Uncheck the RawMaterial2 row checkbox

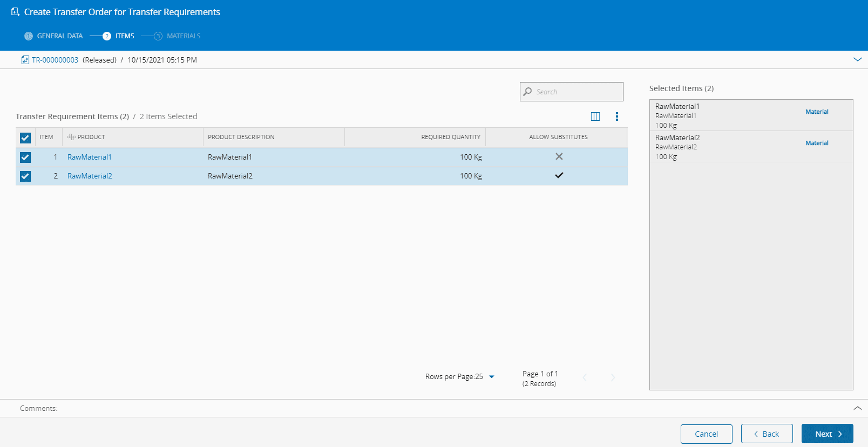25,176
